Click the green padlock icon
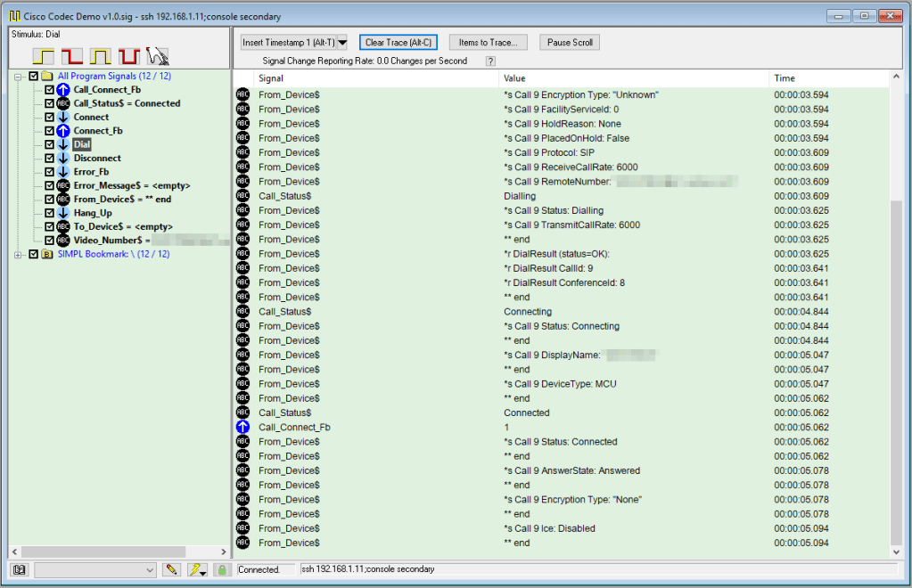912x588 pixels. 222,569
